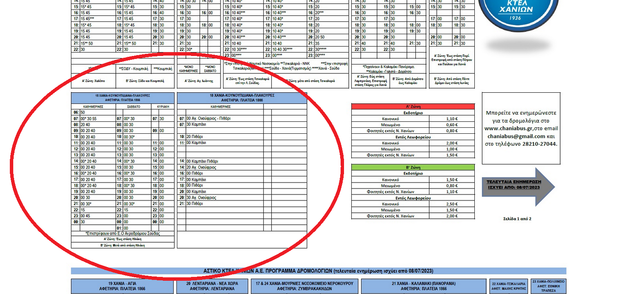Viewport: 644px width, 294px height.
Task: Select the phone number 28210-27044
Action: coord(540,144)
